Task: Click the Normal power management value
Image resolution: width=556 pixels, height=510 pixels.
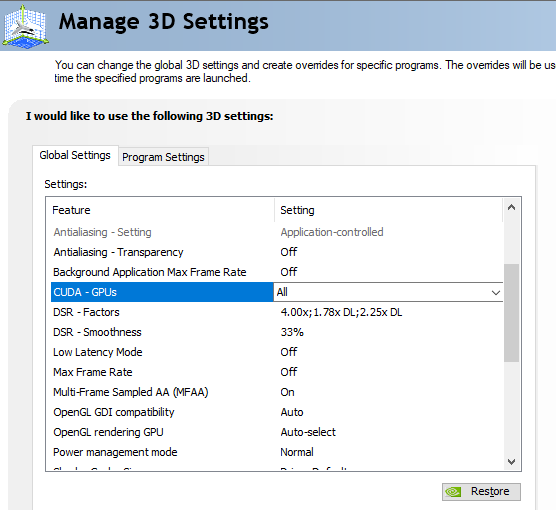Action: coord(297,452)
